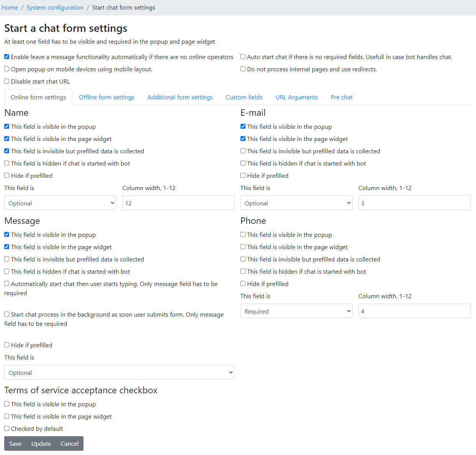Uncheck Name field invisible but prefilled checkbox

pyautogui.click(x=7, y=151)
